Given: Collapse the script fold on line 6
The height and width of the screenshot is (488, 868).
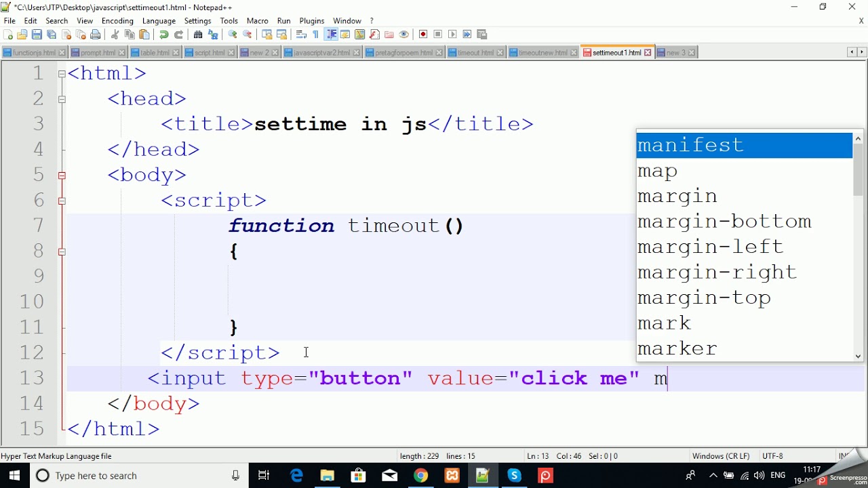Looking at the screenshot, I should (x=62, y=201).
